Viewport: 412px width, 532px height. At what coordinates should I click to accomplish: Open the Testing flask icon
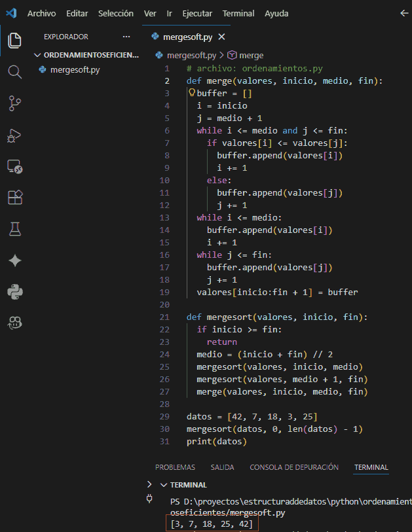[14, 229]
